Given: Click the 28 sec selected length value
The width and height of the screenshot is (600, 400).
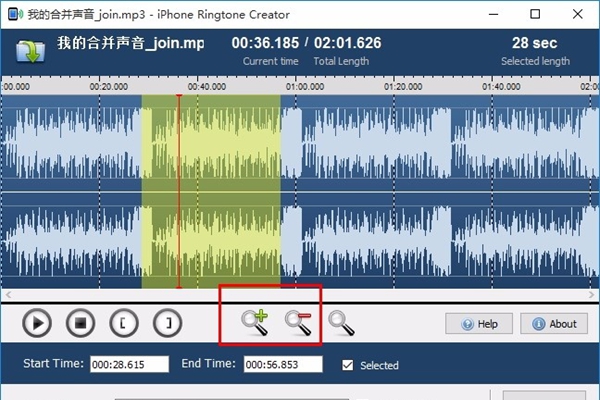Looking at the screenshot, I should [535, 43].
